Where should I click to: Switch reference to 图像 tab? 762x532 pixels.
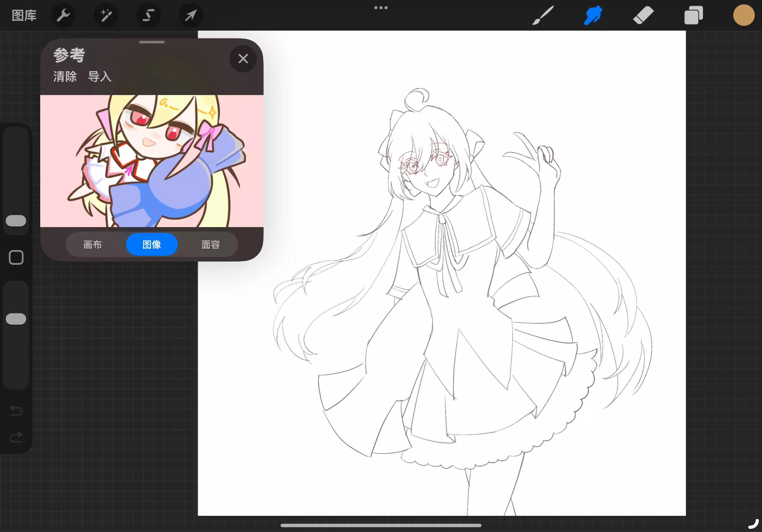pos(152,244)
